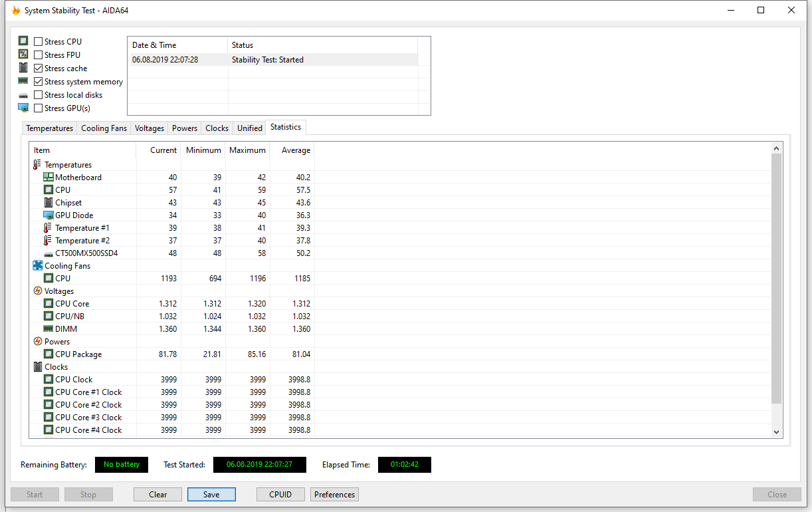
Task: Click the Save button
Action: [211, 495]
